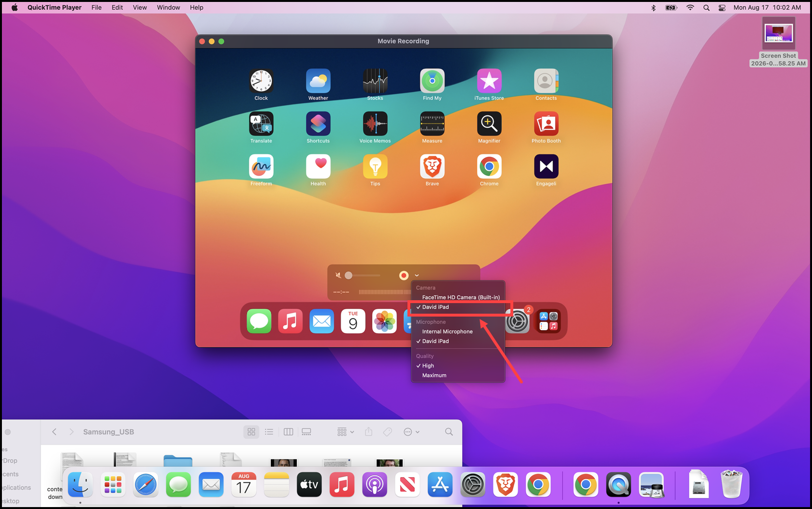Click the Bluetooth menu bar icon
The height and width of the screenshot is (509, 812).
coord(653,8)
